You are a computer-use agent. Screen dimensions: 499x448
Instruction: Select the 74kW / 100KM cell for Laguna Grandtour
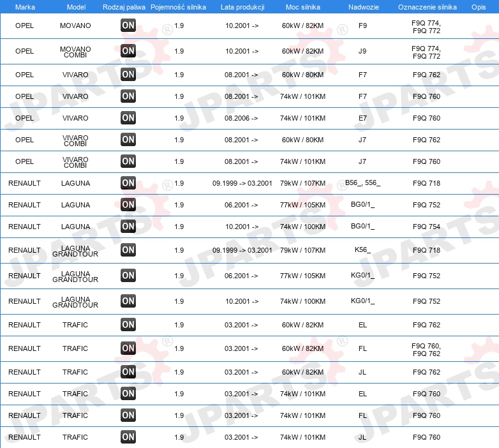[x=302, y=301]
